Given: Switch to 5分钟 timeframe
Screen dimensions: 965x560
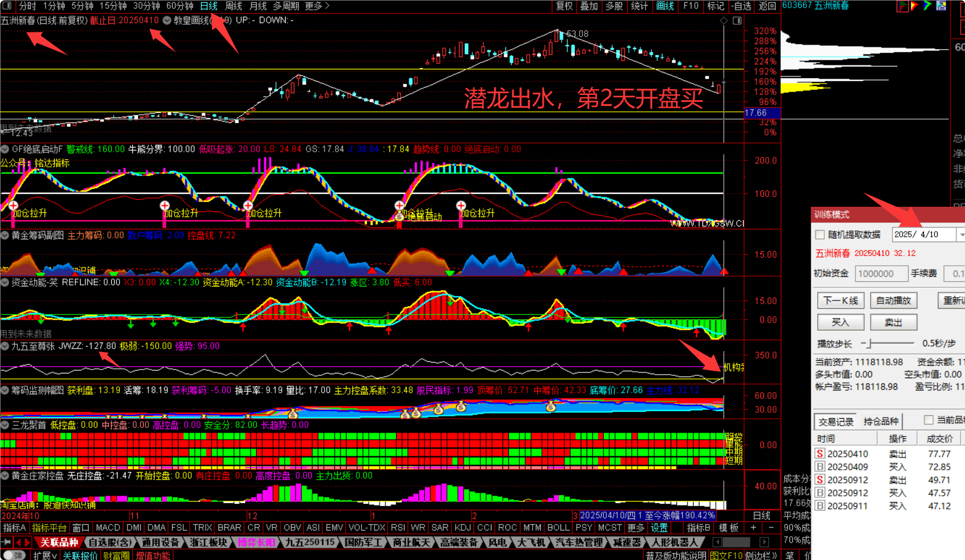Looking at the screenshot, I should pos(82,6).
